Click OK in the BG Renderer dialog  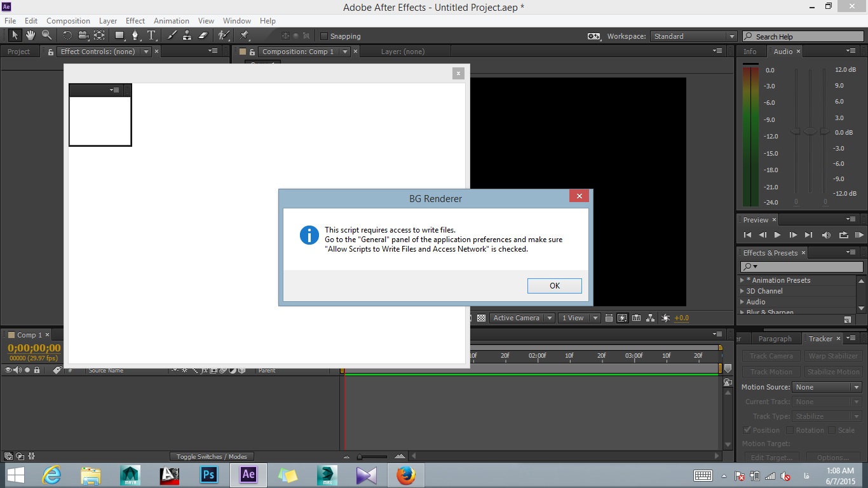pyautogui.click(x=555, y=286)
